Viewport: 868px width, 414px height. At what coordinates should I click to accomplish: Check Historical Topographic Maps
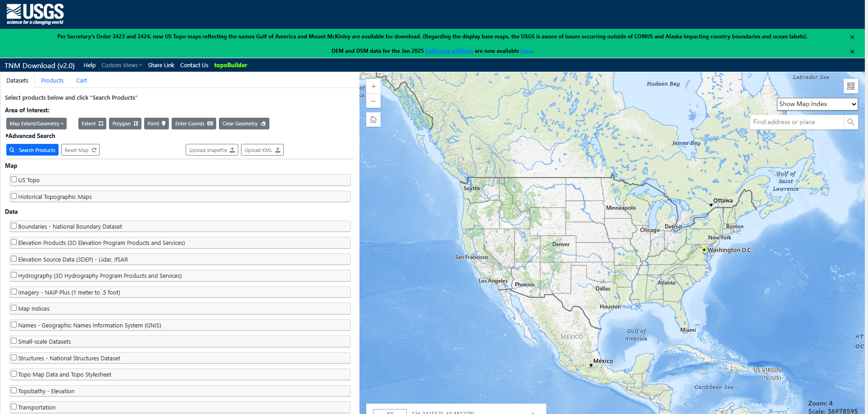[x=14, y=196]
